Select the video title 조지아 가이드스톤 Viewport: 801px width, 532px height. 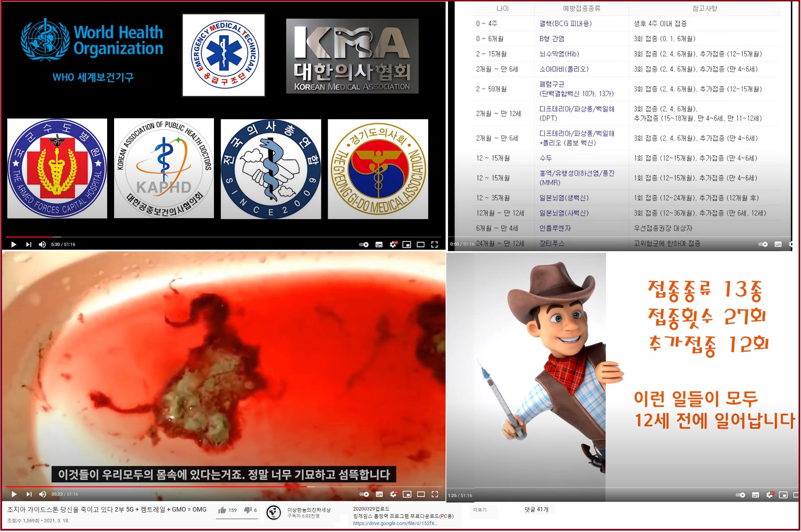(107, 510)
